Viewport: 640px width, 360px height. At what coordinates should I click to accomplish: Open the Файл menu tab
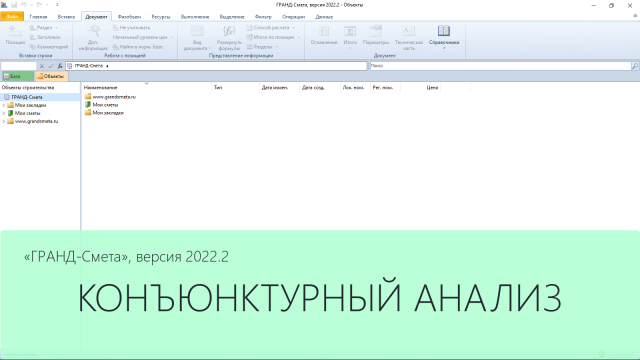click(12, 16)
